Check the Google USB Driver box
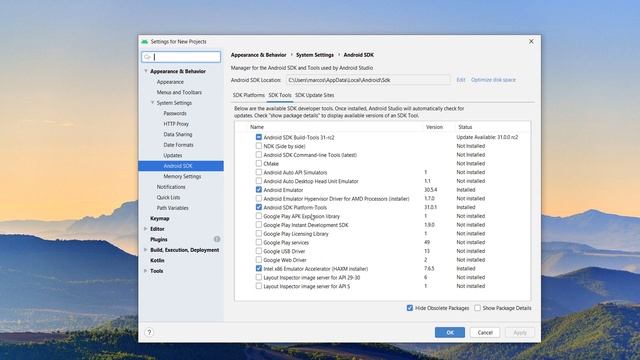 [259, 251]
